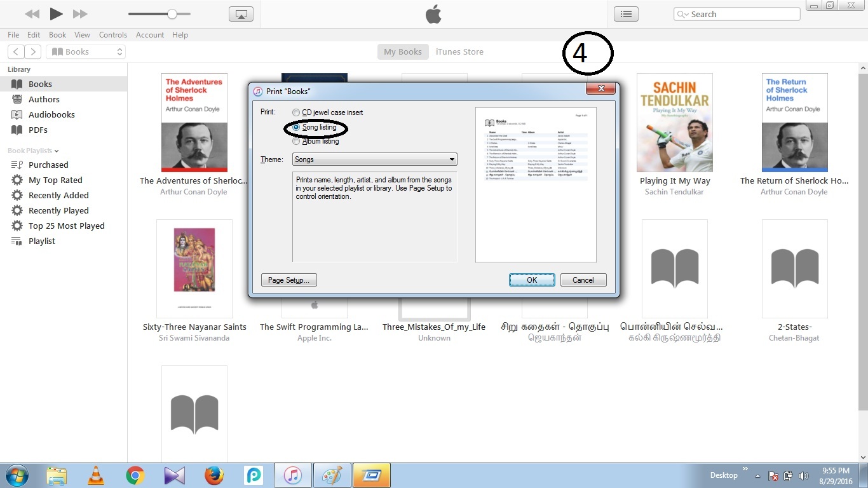Select the Books icon in the Library sidebar
This screenshot has height=488, width=868.
(17, 84)
